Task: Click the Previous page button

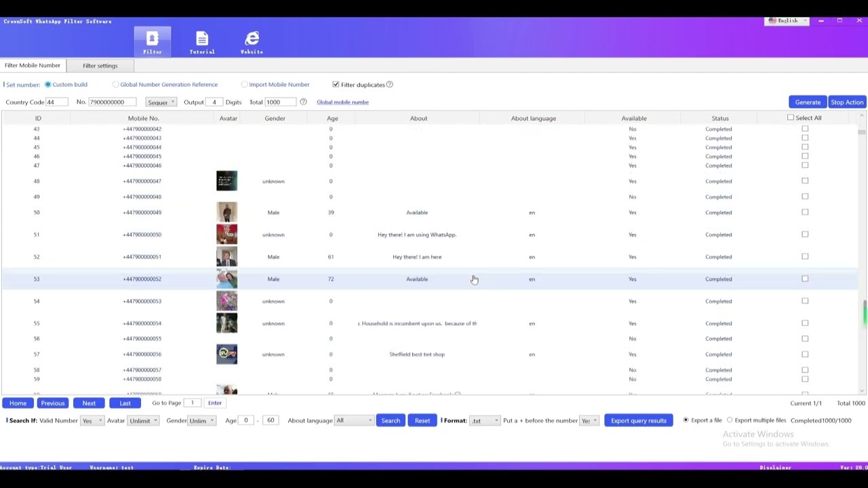Action: [52, 403]
